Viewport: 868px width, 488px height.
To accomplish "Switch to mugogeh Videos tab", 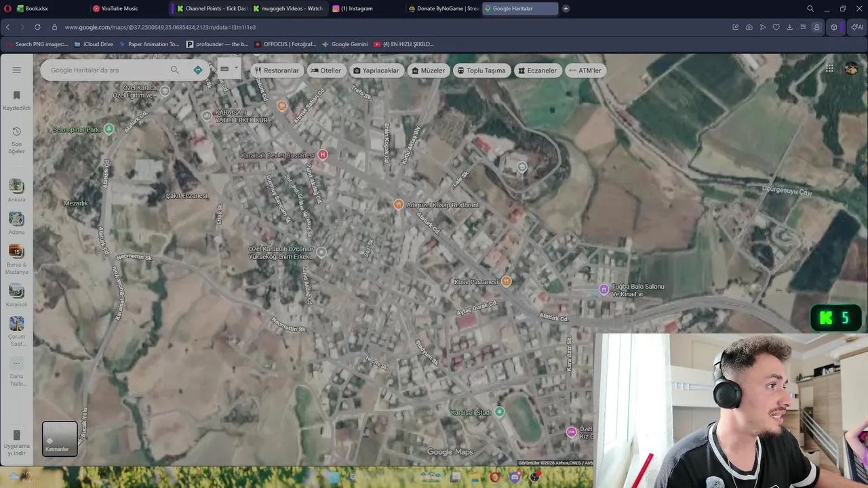I will click(288, 9).
